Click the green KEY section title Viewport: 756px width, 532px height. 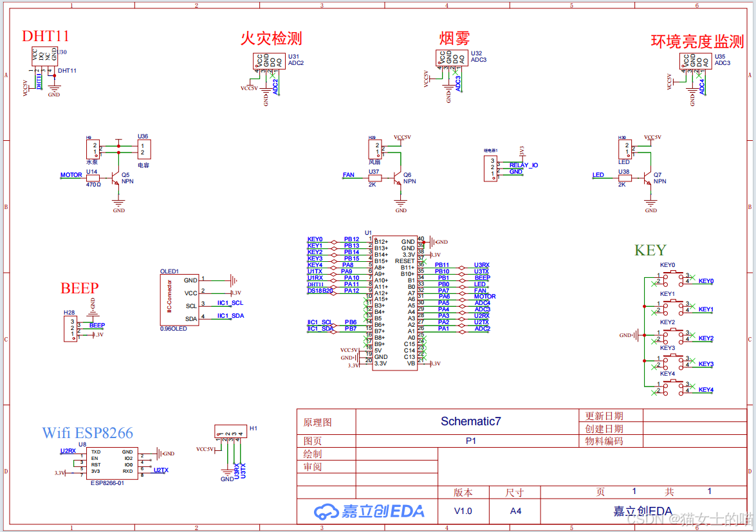click(x=650, y=251)
